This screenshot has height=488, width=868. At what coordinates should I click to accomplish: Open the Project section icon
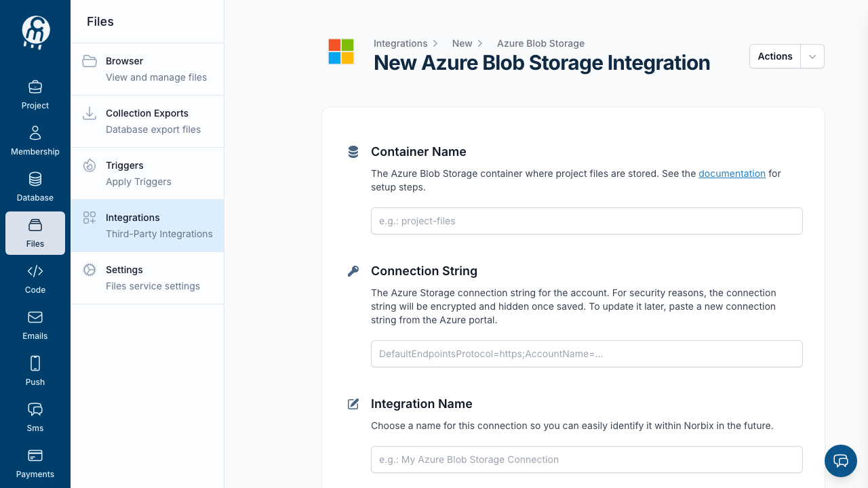pos(35,87)
